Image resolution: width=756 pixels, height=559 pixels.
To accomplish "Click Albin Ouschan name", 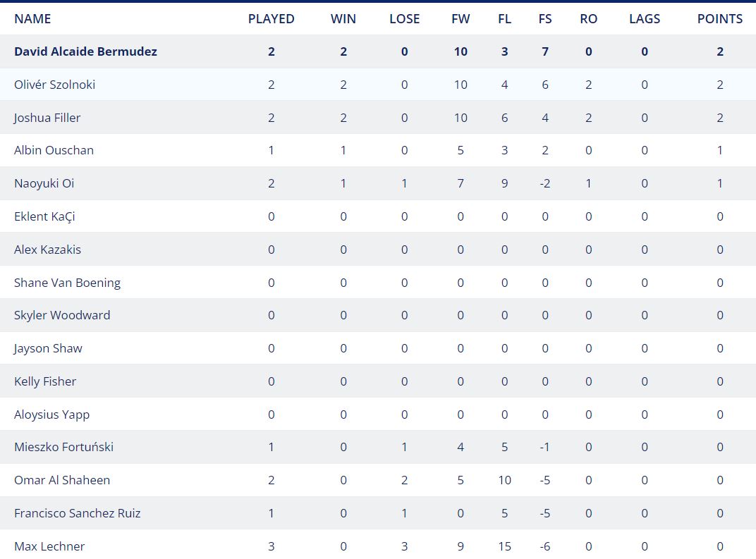I will (x=54, y=150).
